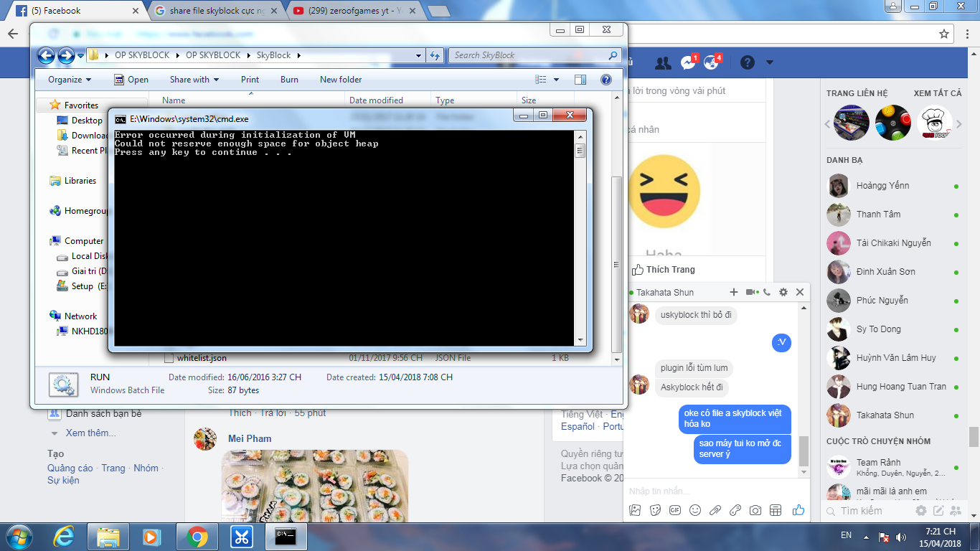Click the Quảng cáo link

click(70, 468)
